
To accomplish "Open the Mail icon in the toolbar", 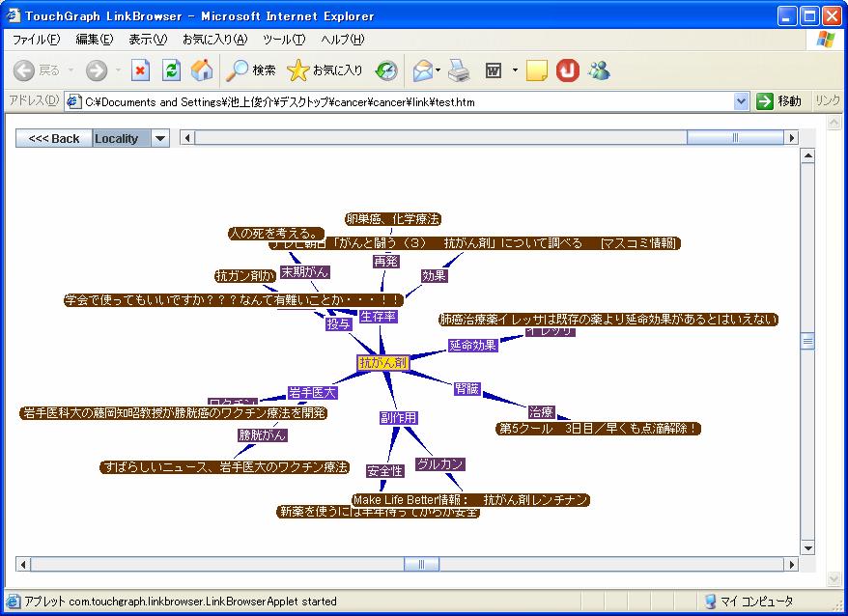I will [422, 70].
